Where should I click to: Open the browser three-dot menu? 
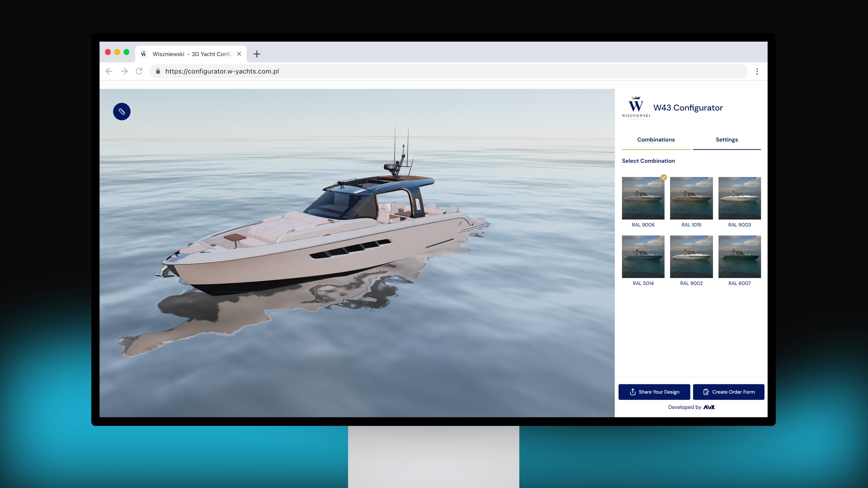[x=757, y=71]
